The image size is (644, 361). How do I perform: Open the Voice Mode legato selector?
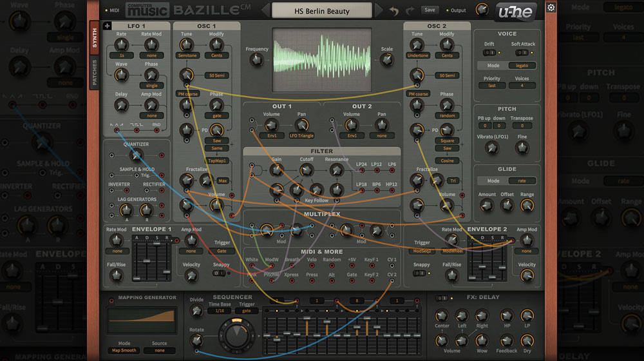(x=522, y=65)
